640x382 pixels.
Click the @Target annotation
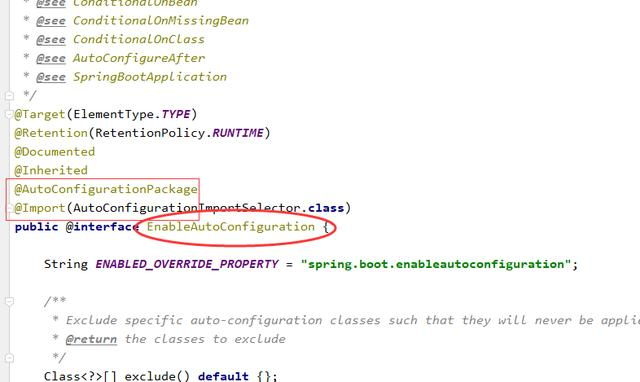click(x=40, y=114)
